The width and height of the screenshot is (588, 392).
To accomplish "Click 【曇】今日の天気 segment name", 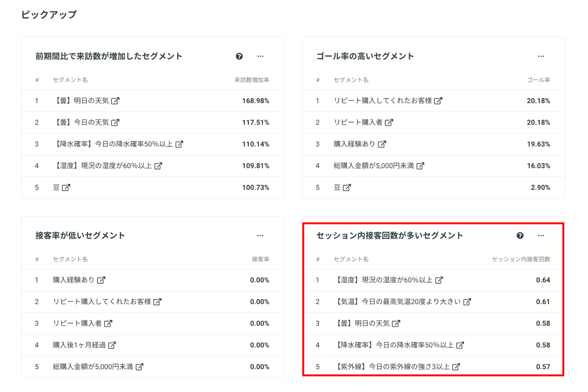I will (81, 123).
